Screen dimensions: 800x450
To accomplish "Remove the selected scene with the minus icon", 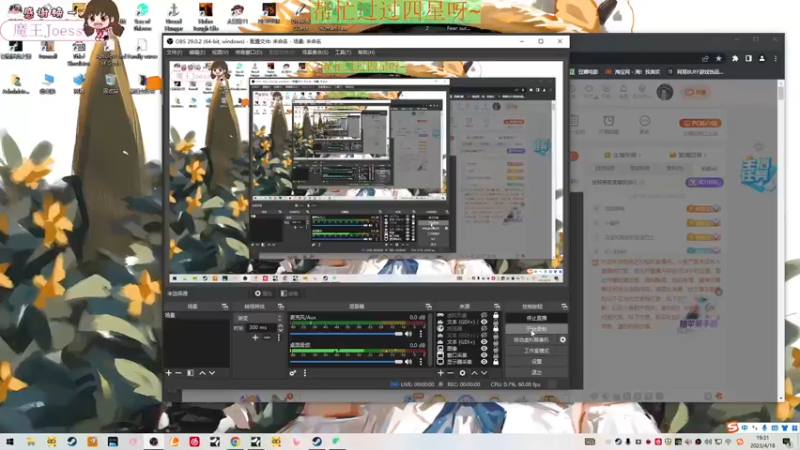I will (x=178, y=373).
